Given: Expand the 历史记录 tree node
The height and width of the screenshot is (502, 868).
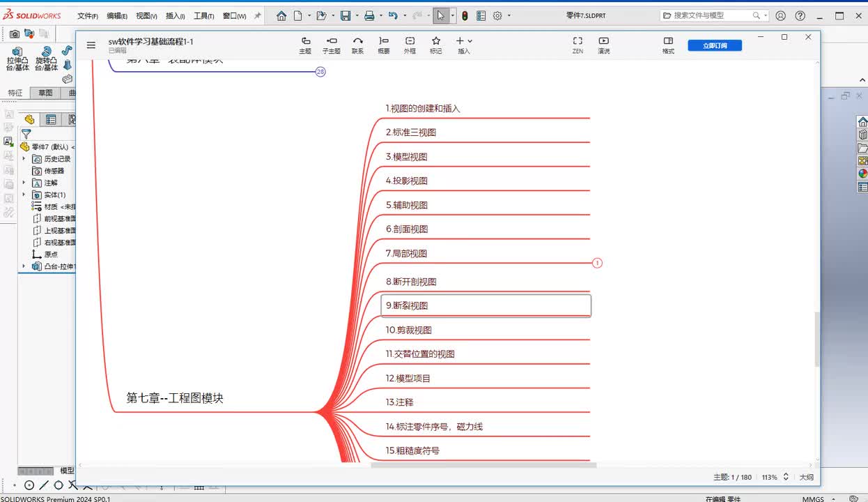Looking at the screenshot, I should [24, 159].
